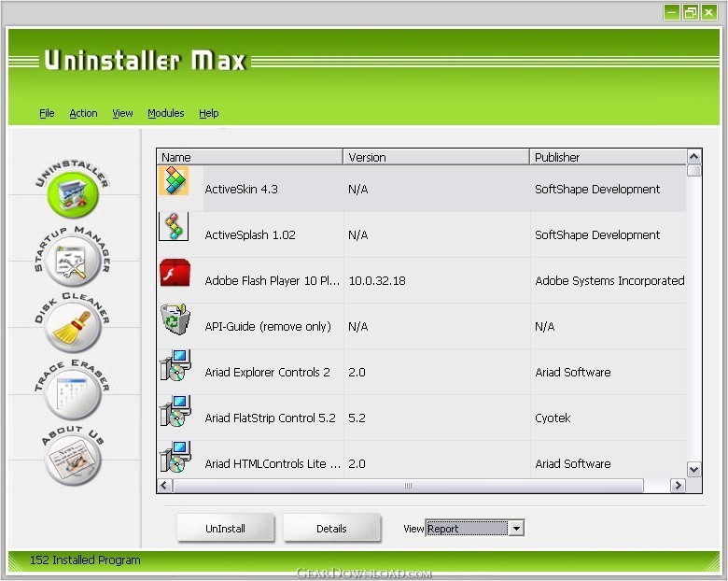Sort list by Name column header
The image size is (728, 581).
click(250, 157)
